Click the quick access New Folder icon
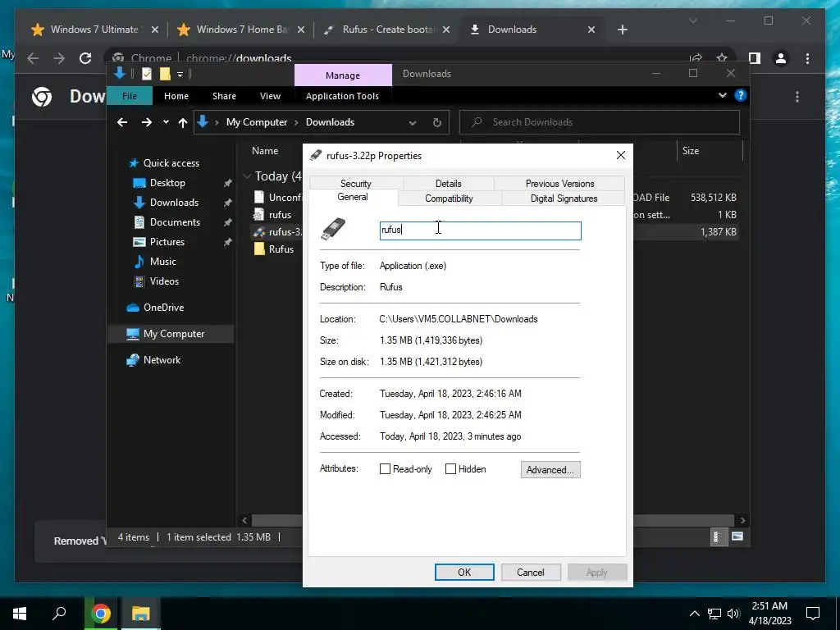 coord(165,74)
